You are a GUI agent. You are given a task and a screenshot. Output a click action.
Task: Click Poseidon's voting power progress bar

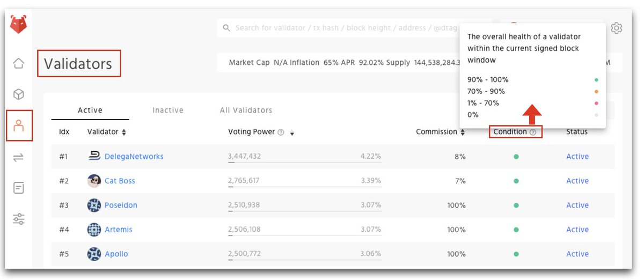tap(305, 212)
